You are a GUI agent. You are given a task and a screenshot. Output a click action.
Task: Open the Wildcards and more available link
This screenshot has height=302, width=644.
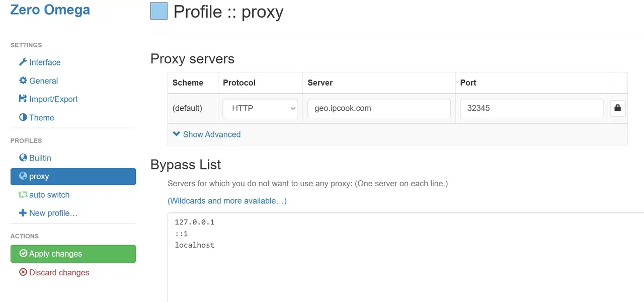(x=227, y=201)
